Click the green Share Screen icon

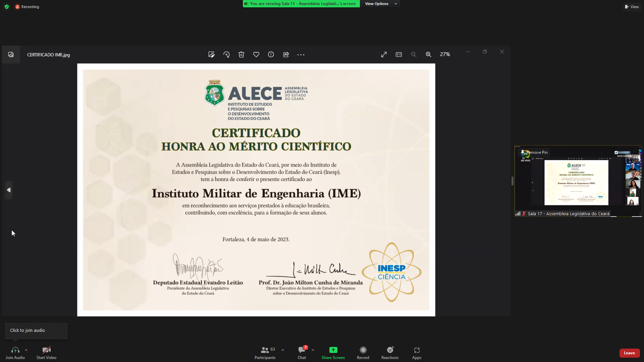pos(333,350)
